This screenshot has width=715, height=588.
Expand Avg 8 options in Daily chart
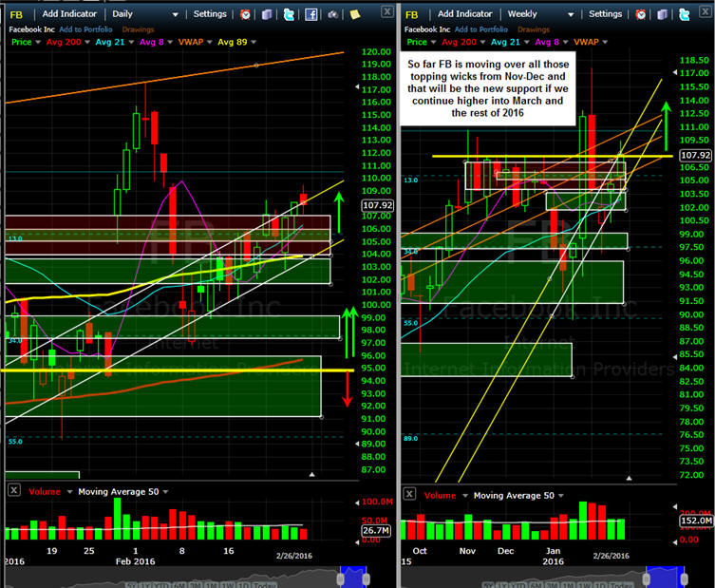coord(170,42)
